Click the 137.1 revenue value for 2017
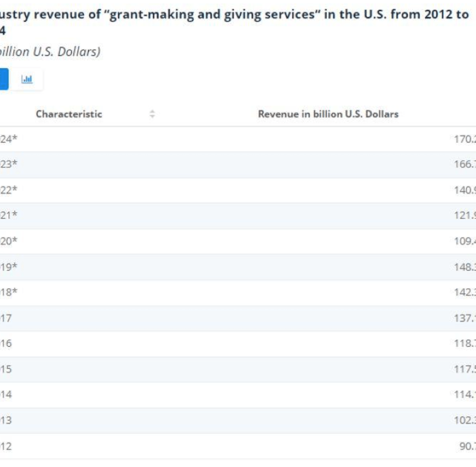The image size is (476, 467). tap(465, 318)
